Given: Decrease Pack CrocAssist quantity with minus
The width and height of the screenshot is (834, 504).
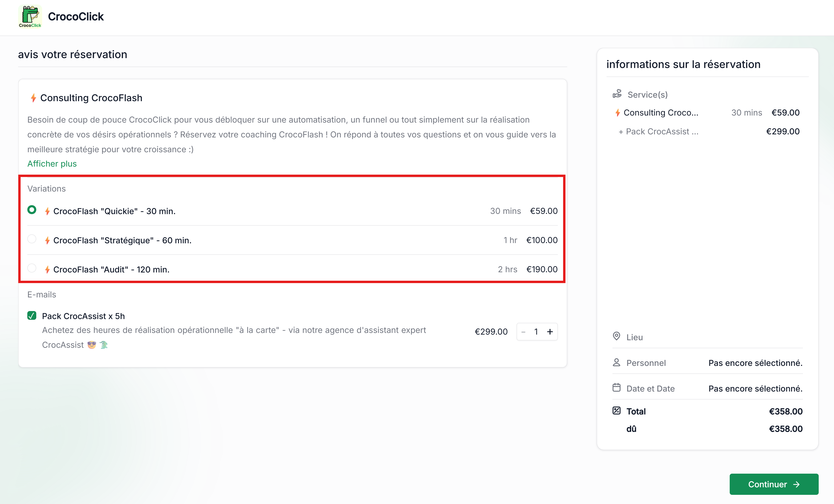Looking at the screenshot, I should click(x=523, y=332).
